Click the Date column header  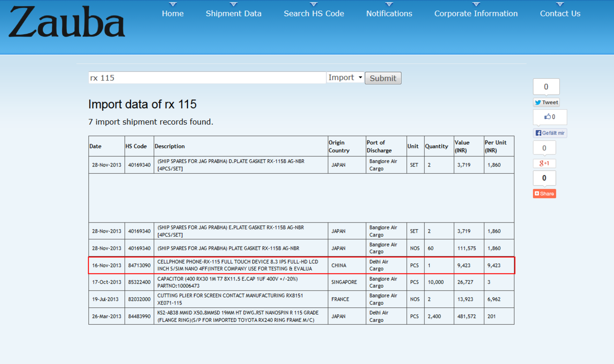coord(106,146)
